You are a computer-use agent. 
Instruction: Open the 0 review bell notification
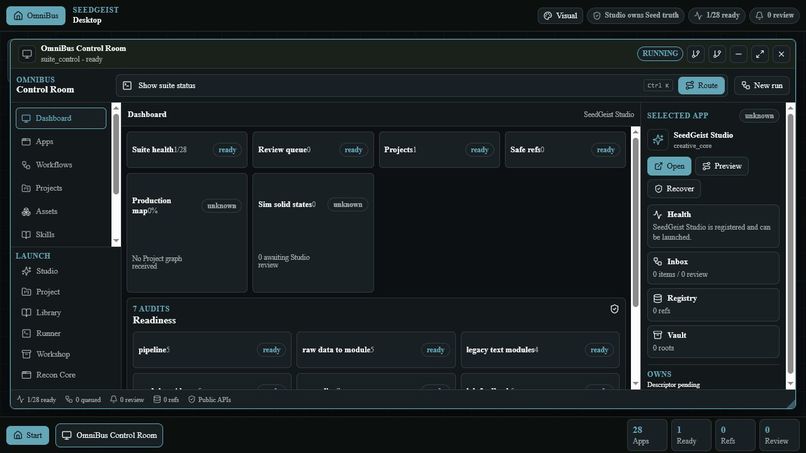click(x=774, y=15)
